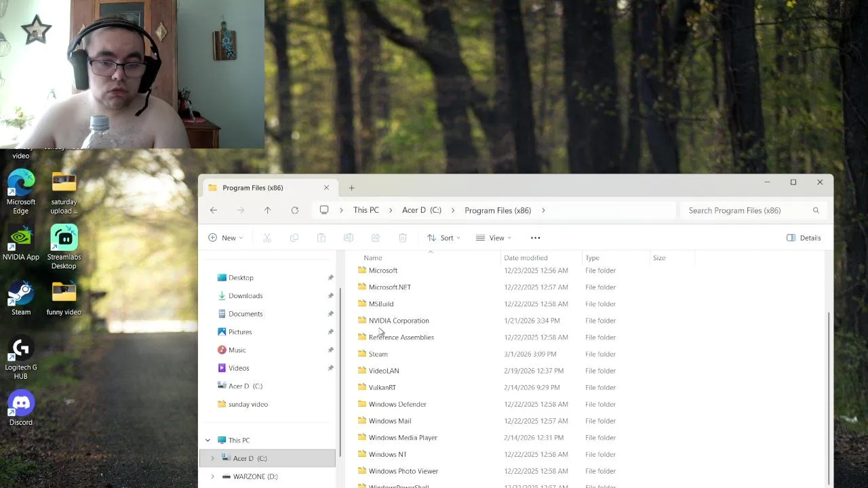Expand chevron after Program Files (x86) breadcrumb

(x=543, y=210)
